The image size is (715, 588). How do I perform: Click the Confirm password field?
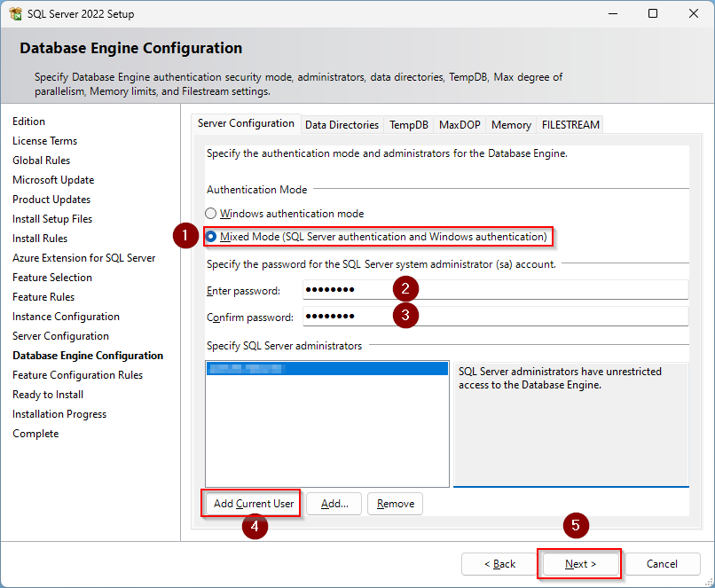[495, 317]
